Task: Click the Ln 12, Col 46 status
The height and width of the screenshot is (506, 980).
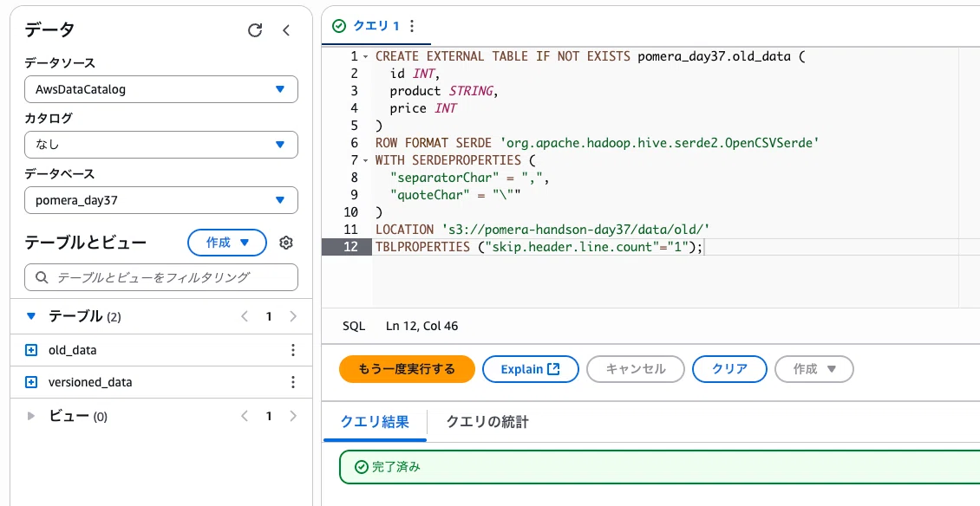Action: [421, 326]
